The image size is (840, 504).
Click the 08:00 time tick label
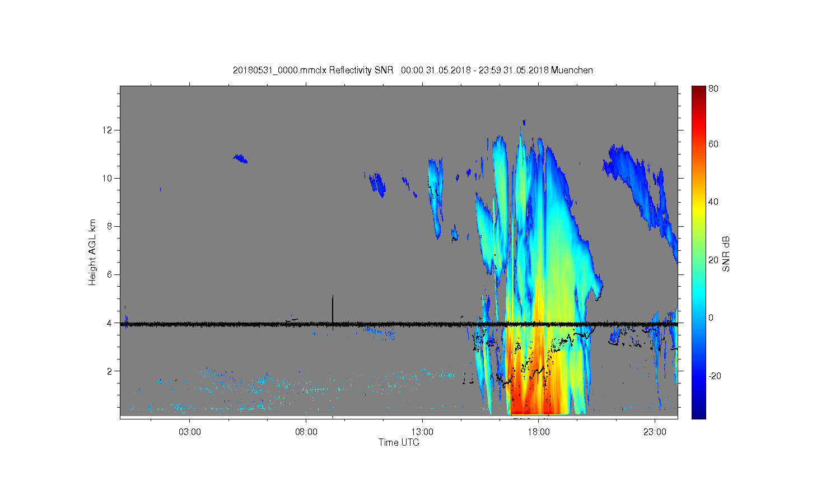pyautogui.click(x=306, y=432)
